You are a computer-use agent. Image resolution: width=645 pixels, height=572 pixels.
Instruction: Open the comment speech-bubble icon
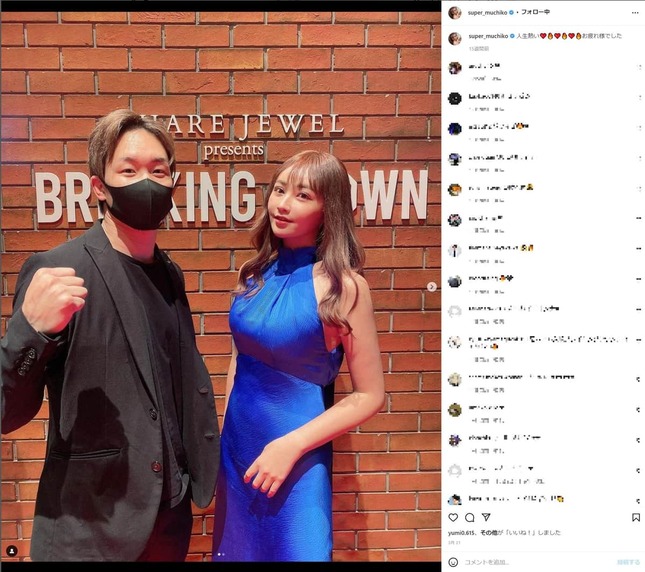(469, 517)
